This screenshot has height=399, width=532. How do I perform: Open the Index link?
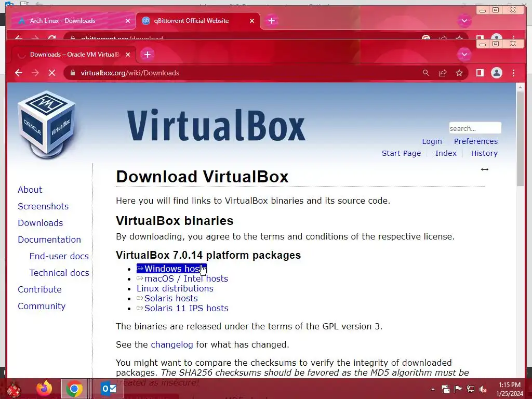click(x=446, y=153)
